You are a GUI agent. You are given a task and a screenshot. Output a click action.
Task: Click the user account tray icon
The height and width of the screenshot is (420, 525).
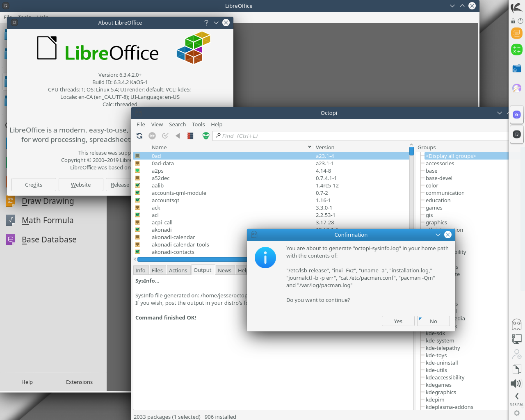[x=517, y=354]
